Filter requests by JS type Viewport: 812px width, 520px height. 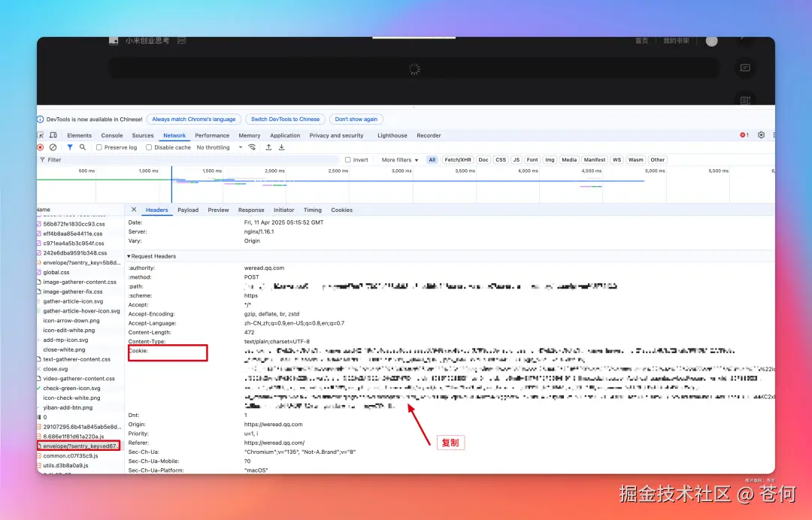coord(517,160)
